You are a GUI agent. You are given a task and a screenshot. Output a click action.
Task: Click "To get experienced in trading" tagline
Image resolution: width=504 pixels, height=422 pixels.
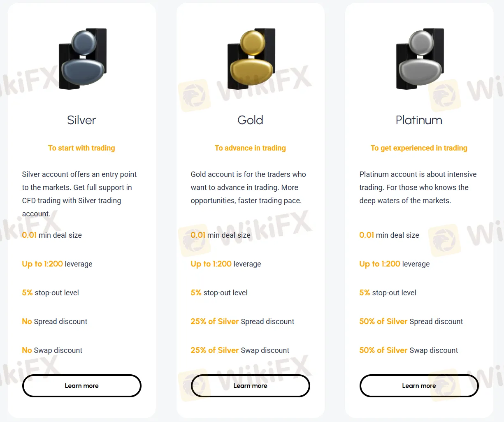[419, 148]
